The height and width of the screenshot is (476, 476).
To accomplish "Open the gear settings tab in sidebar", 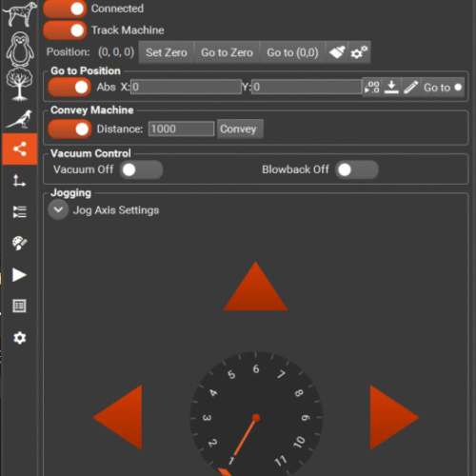I will pyautogui.click(x=19, y=338).
